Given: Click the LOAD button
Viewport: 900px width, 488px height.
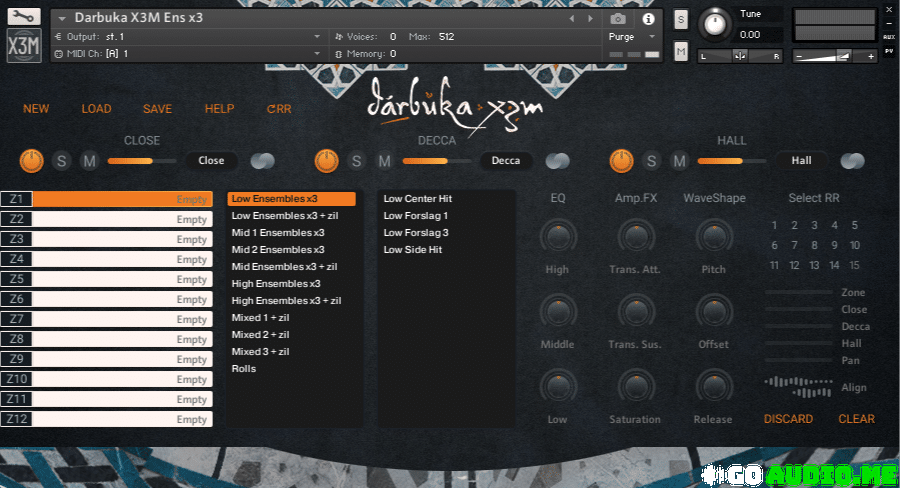Looking at the screenshot, I should (x=96, y=109).
